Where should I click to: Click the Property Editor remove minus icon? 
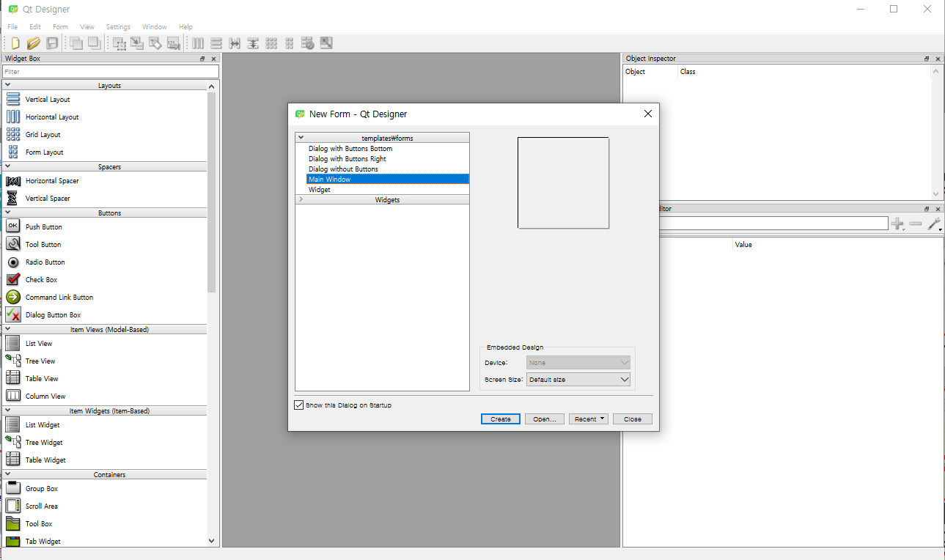(916, 224)
